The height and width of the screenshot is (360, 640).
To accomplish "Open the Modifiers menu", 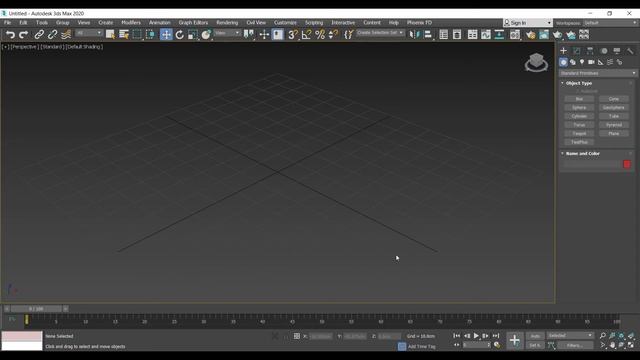I will click(x=131, y=23).
